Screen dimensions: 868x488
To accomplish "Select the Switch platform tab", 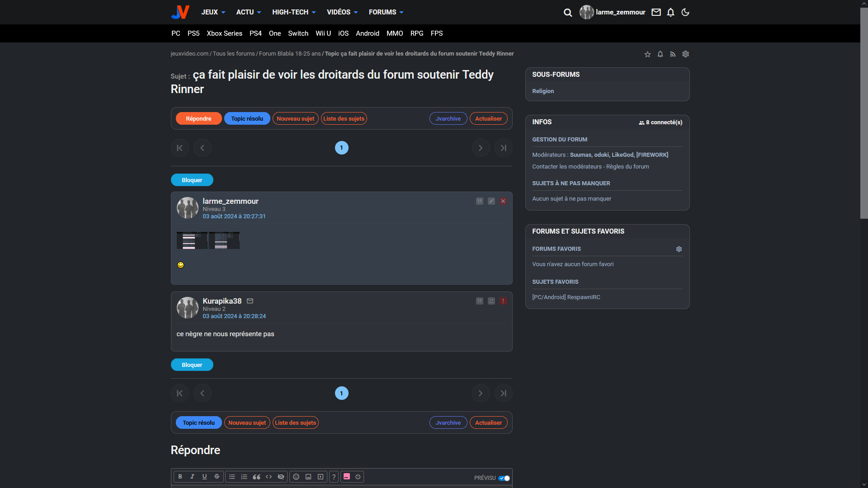I will [x=298, y=33].
